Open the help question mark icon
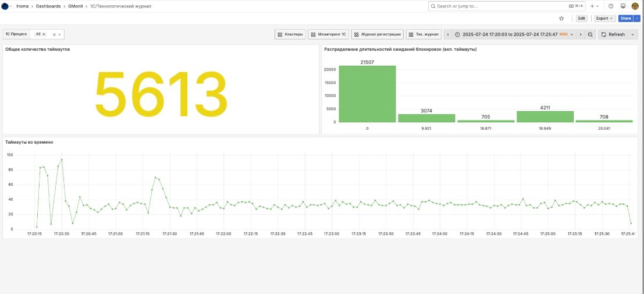This screenshot has width=644, height=294. pos(611,6)
